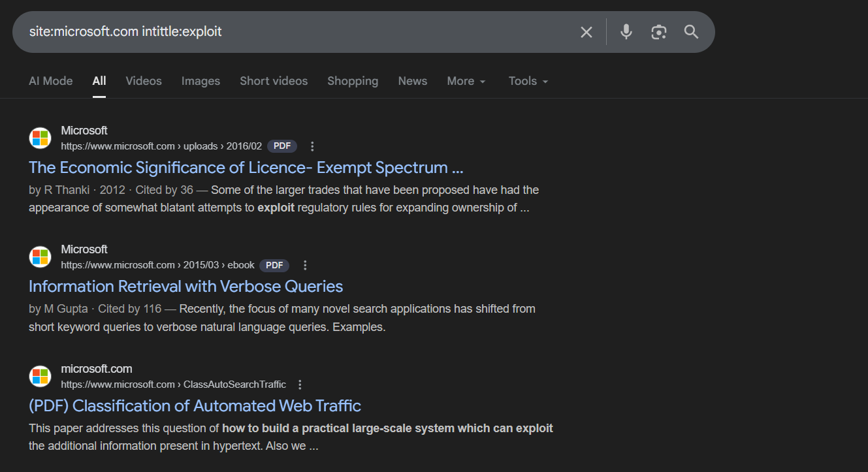The height and width of the screenshot is (472, 868).
Task: Clear the search query with X icon
Action: point(587,32)
